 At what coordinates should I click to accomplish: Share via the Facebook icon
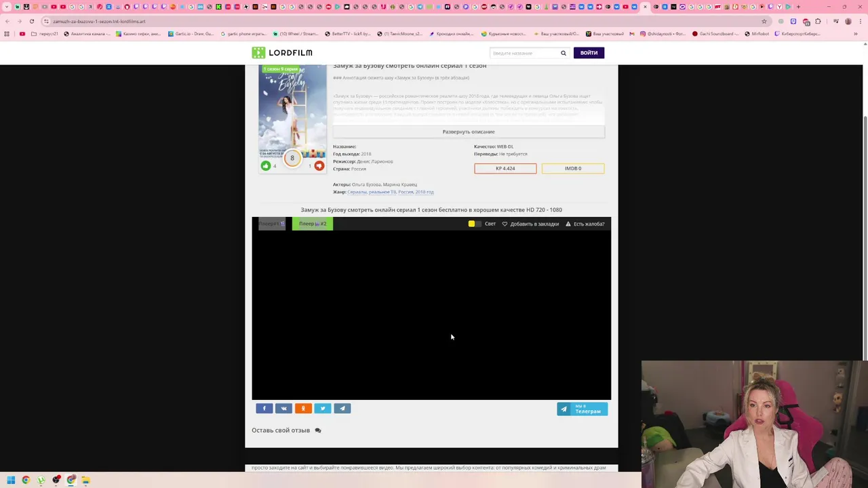click(x=264, y=408)
